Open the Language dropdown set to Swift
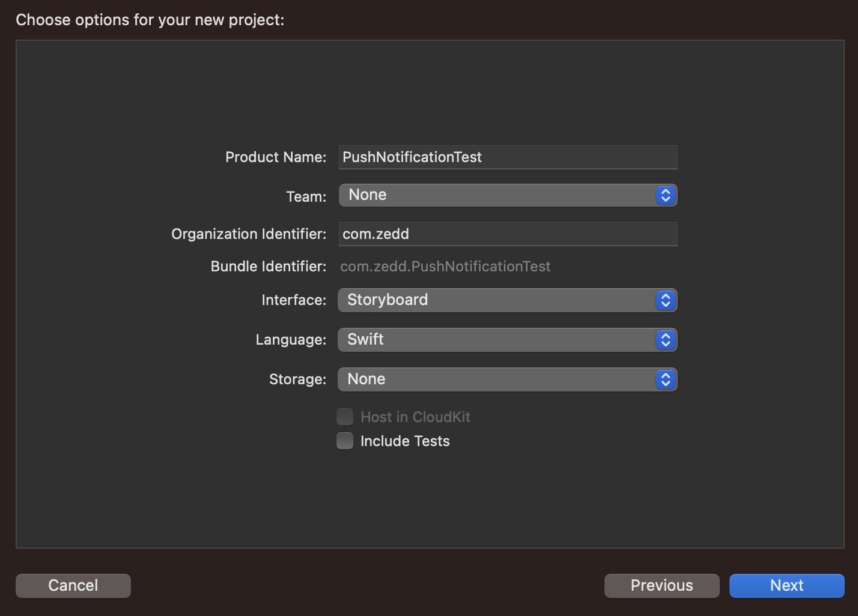This screenshot has height=616, width=858. 508,340
